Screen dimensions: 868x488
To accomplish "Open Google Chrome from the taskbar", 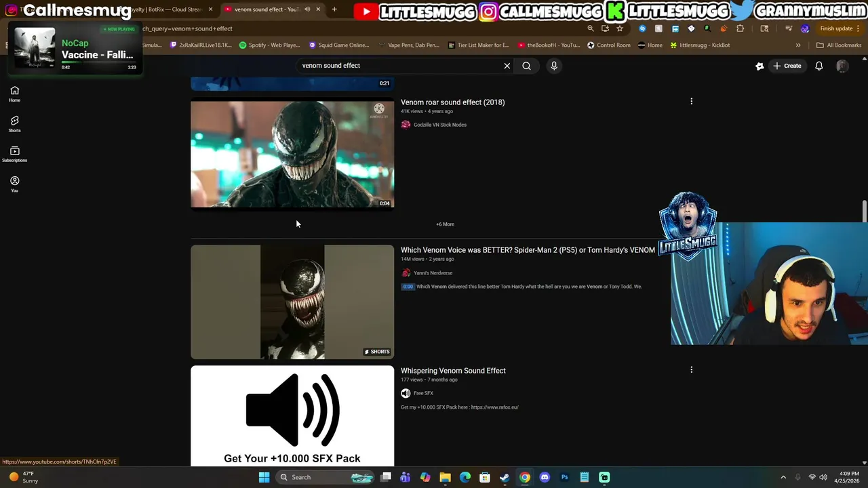I will pos(525,477).
